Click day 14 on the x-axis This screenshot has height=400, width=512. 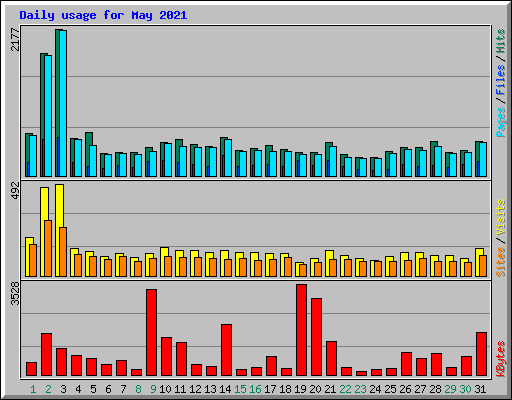pyautogui.click(x=225, y=389)
